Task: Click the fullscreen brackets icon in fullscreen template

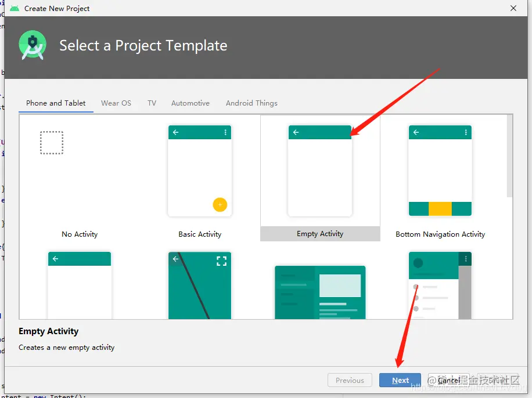Action: click(x=221, y=260)
